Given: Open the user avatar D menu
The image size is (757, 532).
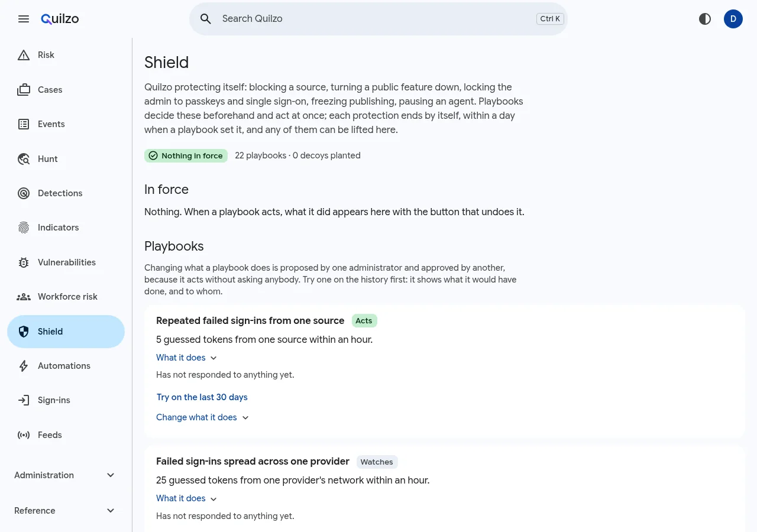Looking at the screenshot, I should [733, 19].
